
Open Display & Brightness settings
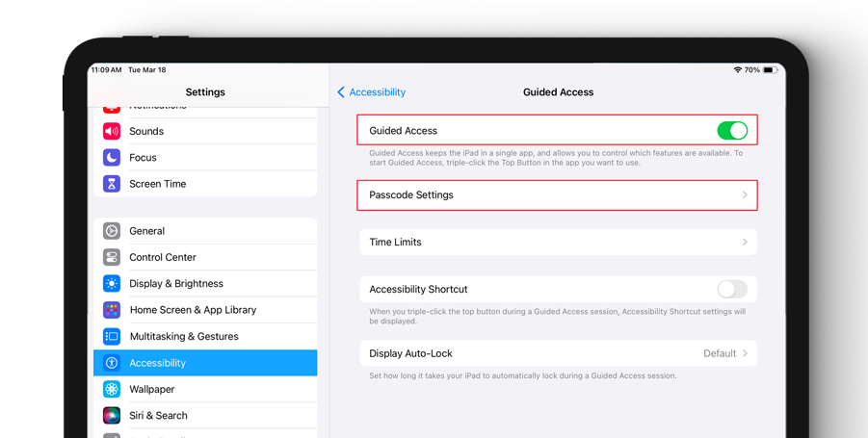tap(205, 284)
